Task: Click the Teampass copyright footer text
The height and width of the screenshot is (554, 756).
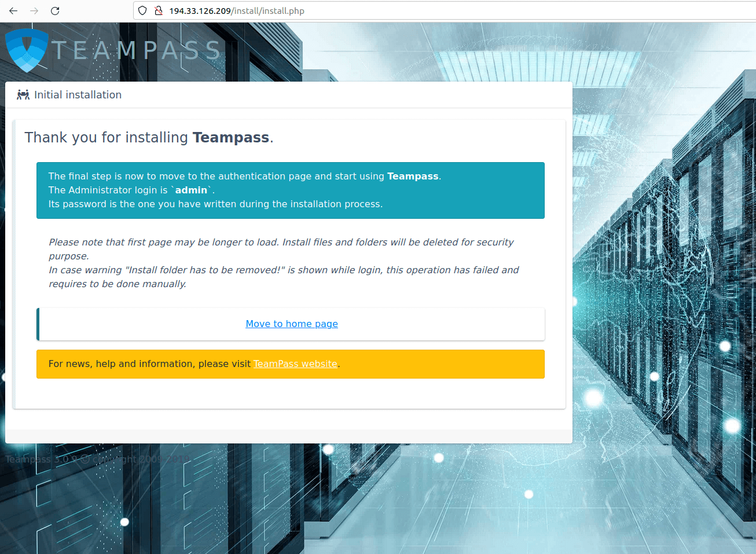Action: pyautogui.click(x=97, y=459)
